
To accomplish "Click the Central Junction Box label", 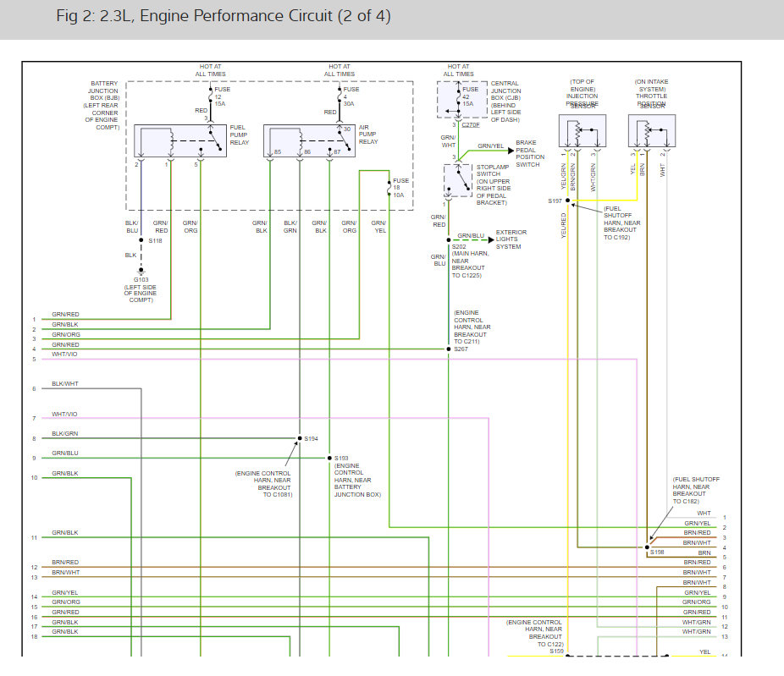I will pos(505,102).
